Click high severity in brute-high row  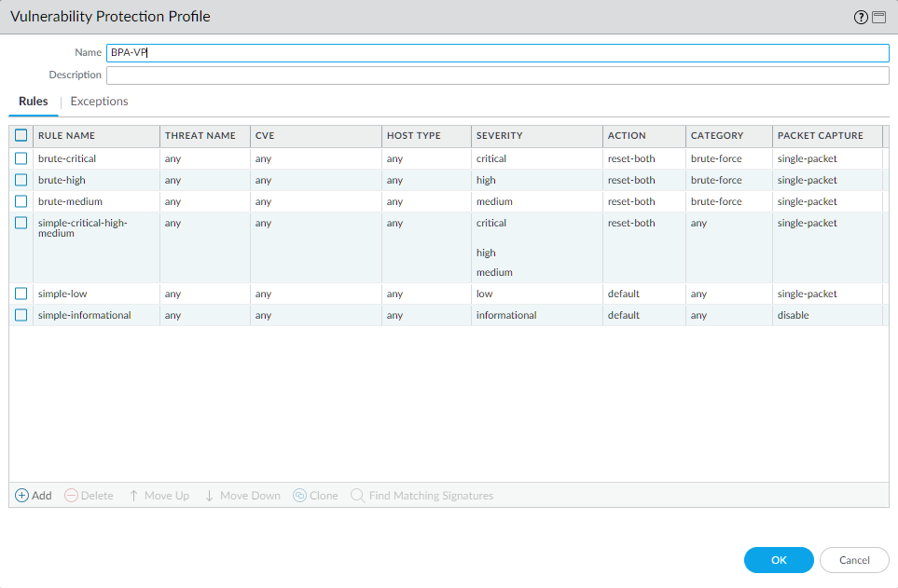tap(486, 180)
